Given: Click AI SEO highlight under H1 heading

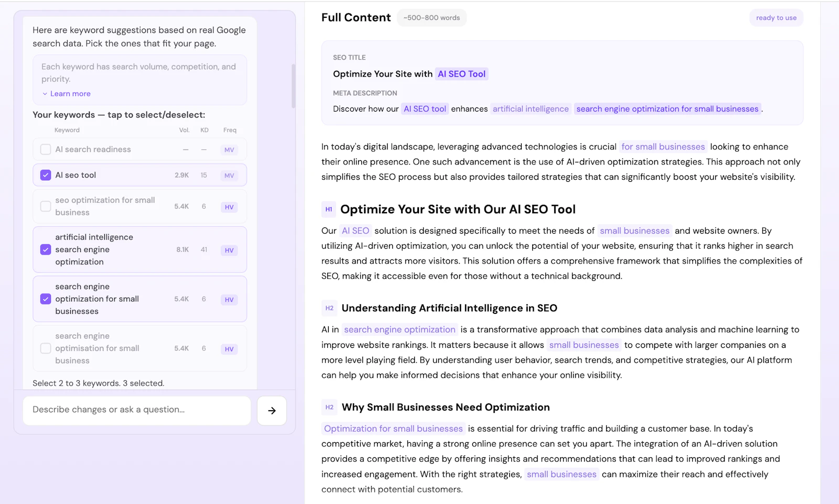Looking at the screenshot, I should tap(356, 231).
